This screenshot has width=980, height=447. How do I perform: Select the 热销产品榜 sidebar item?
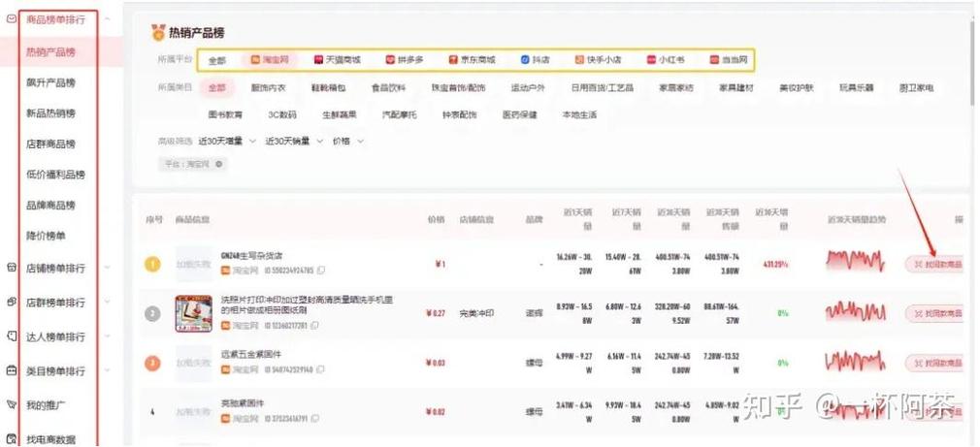(x=50, y=52)
